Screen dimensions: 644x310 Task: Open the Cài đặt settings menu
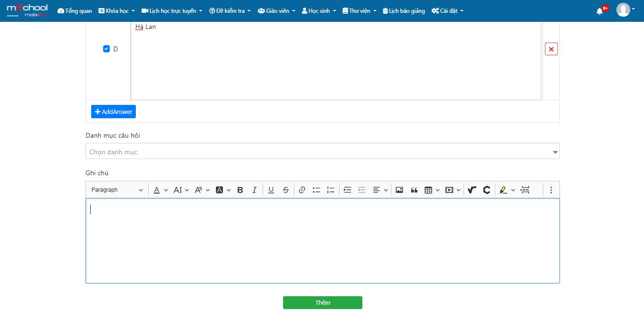click(447, 11)
